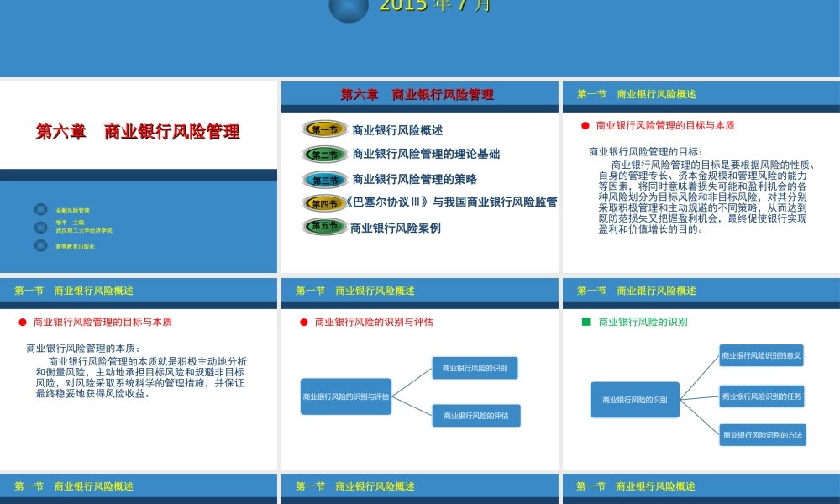Select the blue 第三节 section badge icon
The image size is (840, 504).
tap(323, 178)
